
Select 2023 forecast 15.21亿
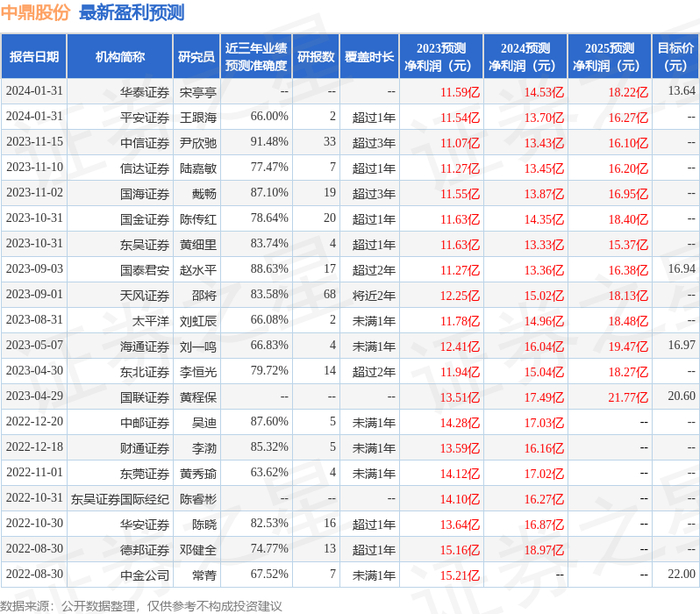pos(460,576)
